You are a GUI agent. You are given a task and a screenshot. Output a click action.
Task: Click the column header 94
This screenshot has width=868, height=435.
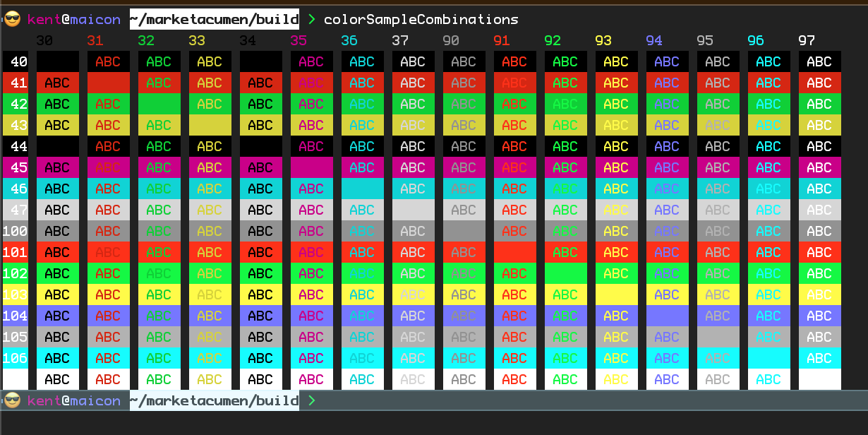pyautogui.click(x=654, y=40)
